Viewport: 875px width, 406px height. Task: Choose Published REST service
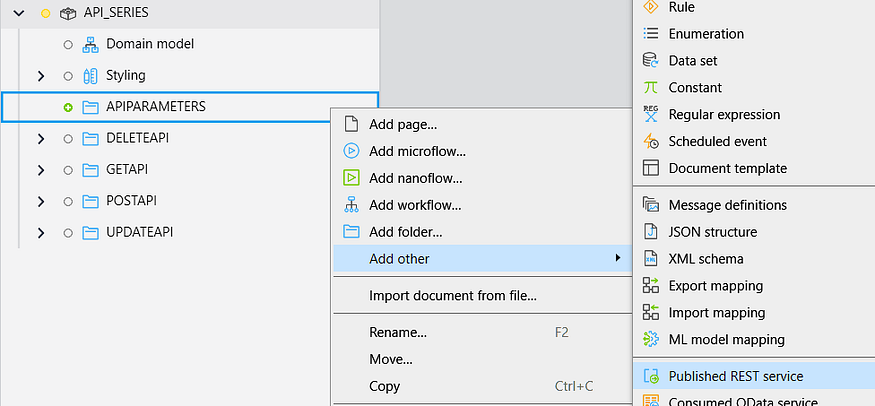click(735, 376)
